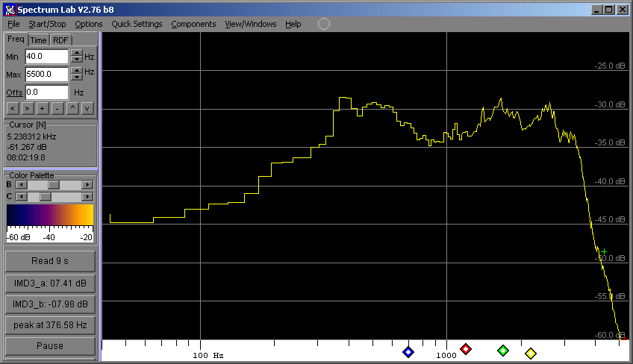Click the '<' frequency shift left button
This screenshot has width=633, height=364.
[13, 108]
